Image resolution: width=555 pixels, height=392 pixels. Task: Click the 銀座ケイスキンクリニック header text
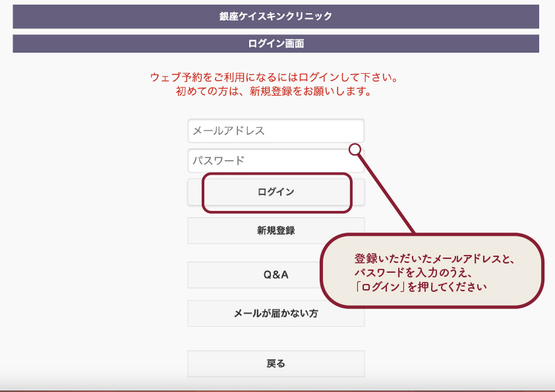(276, 16)
